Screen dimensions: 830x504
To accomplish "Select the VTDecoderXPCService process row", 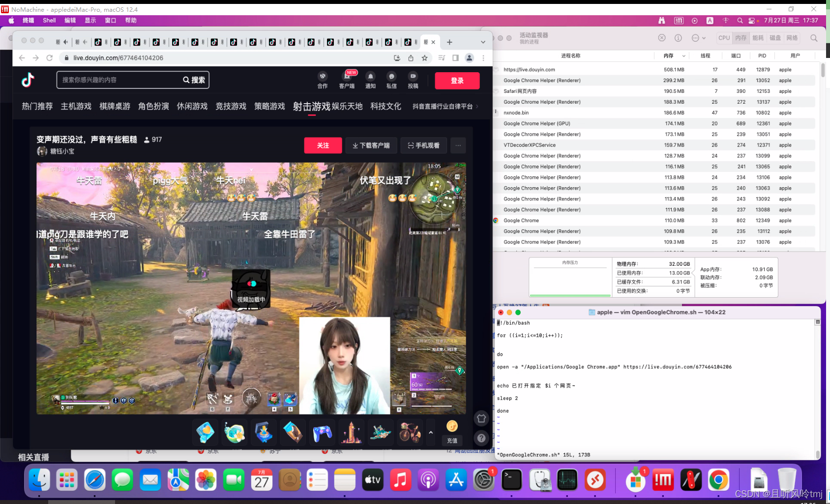I will pos(654,145).
